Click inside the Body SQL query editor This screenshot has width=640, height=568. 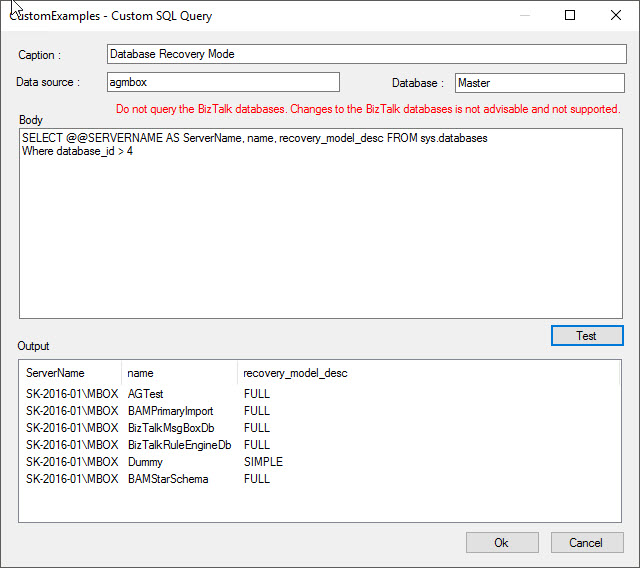coord(320,230)
